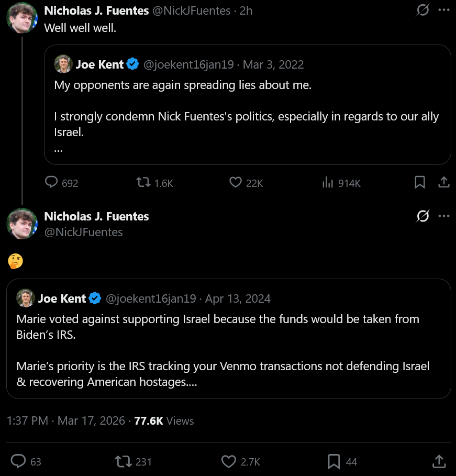Like the main post with 2.7K likes
The height and width of the screenshot is (476, 456).
pos(229,461)
